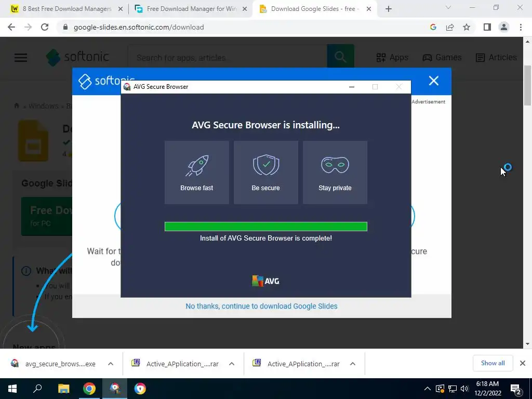Click the Stay private mask tile

point(335,172)
